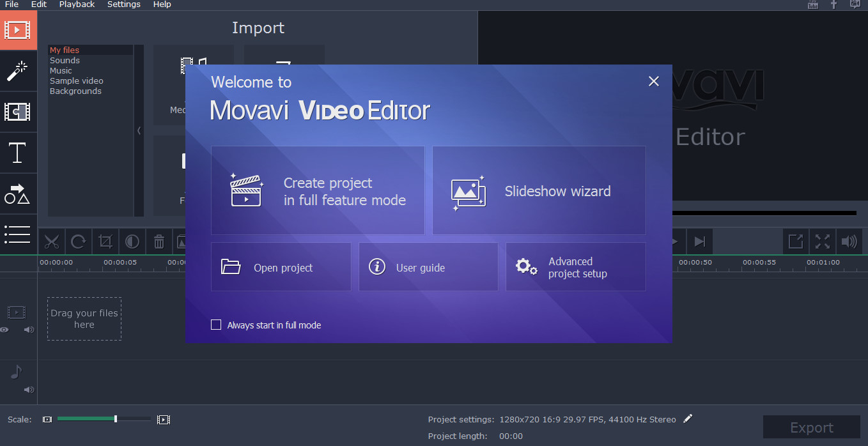This screenshot has height=446, width=868.
Task: Skip to next frame in player
Action: pos(700,242)
